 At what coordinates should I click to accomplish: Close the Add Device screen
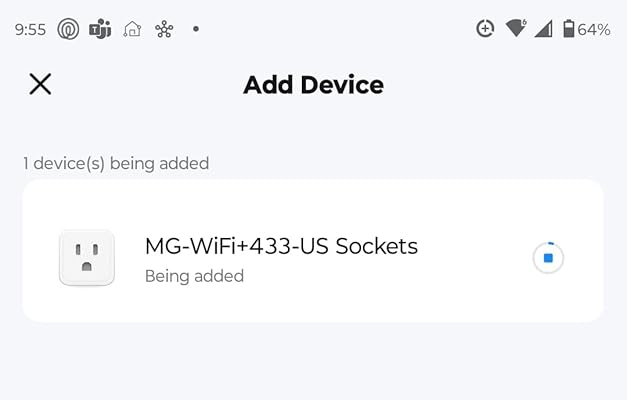[x=40, y=84]
